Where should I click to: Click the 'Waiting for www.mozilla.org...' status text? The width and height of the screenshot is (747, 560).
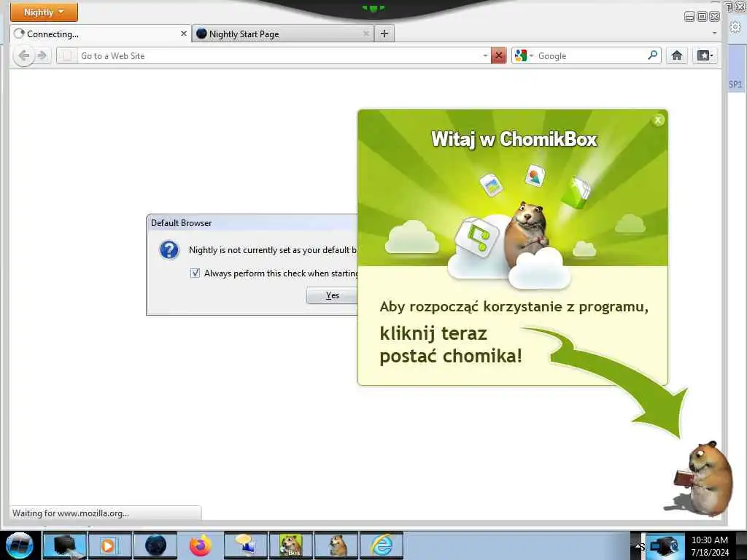tap(71, 513)
